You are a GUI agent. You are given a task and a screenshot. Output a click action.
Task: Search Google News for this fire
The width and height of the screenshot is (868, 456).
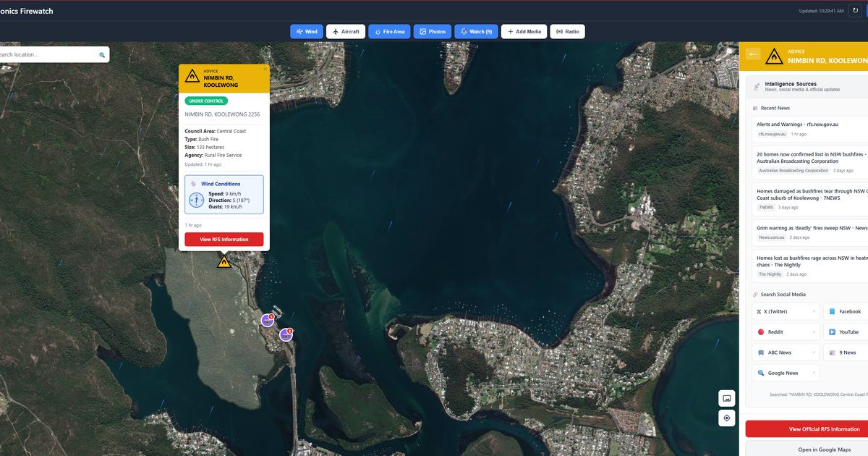coord(786,373)
